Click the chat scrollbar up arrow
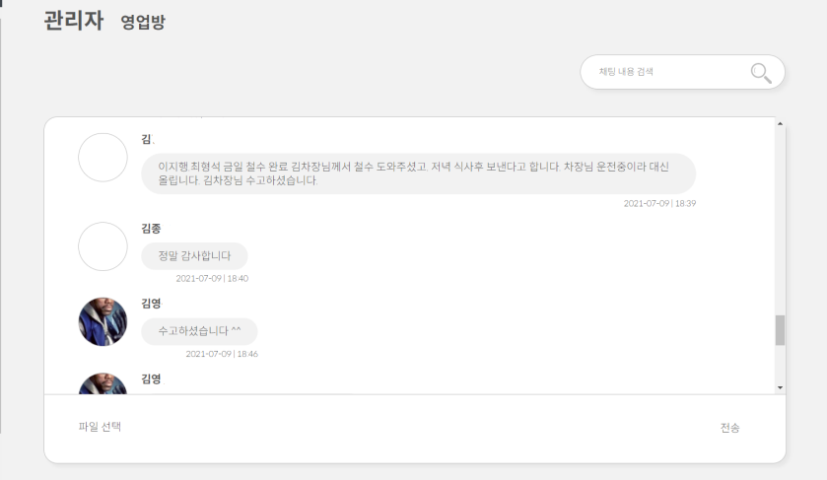Viewport: 827px width, 480px height. pyautogui.click(x=780, y=124)
